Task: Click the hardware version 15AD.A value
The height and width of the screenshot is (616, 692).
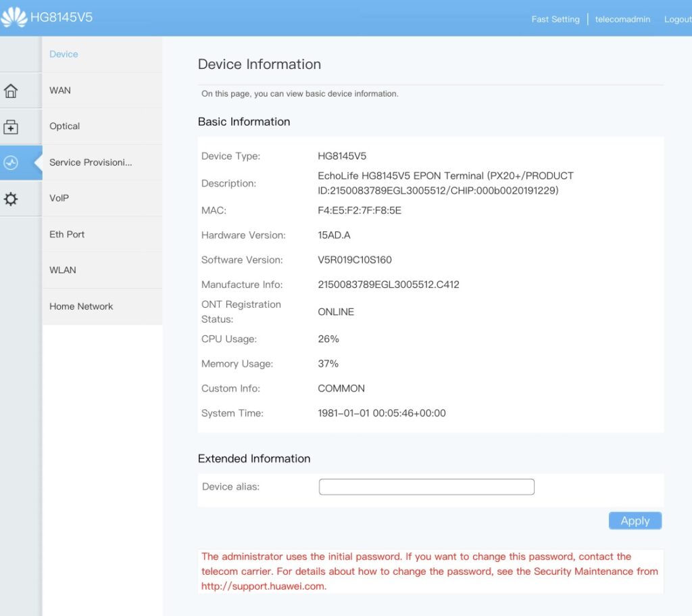Action: 334,235
